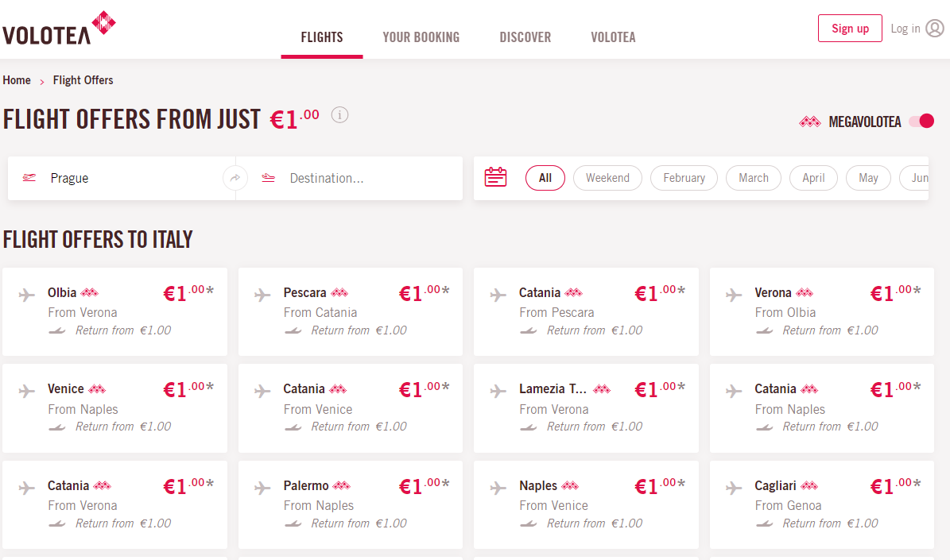
Task: Click the Volotea logo
Action: [x=59, y=28]
